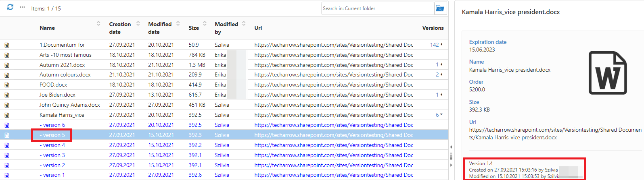This screenshot has height=180, width=644.
Task: Sort by the Size column arrows
Action: point(205,24)
